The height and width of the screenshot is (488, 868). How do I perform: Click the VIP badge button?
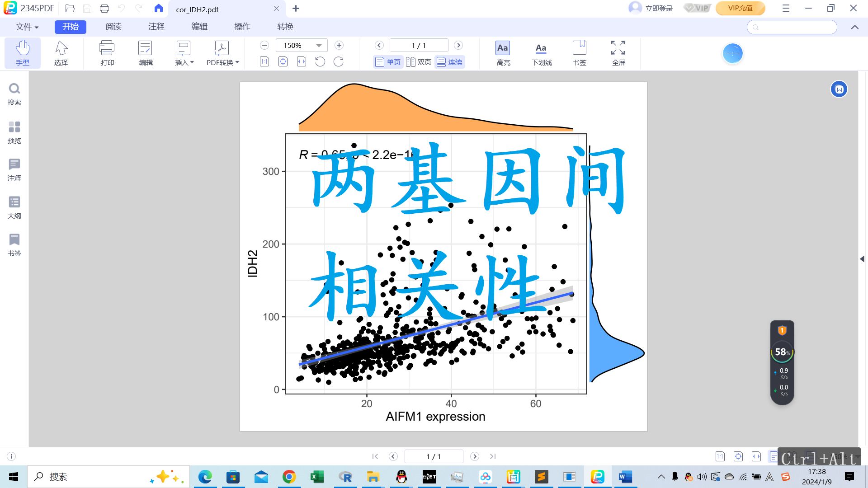(697, 8)
